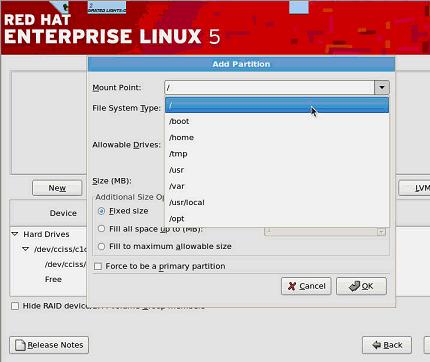Choose /opt from the mount point list

click(277, 219)
